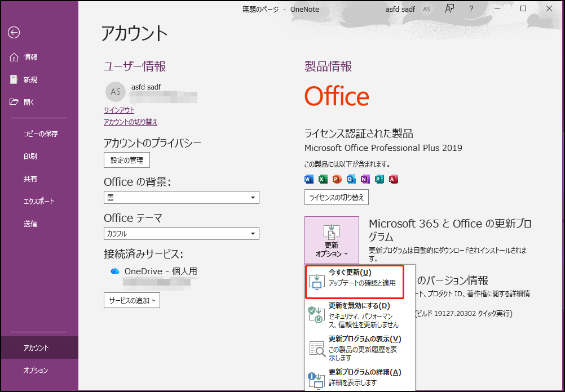Select コピーの保存 in the sidebar
The height and width of the screenshot is (392, 565).
39,133
